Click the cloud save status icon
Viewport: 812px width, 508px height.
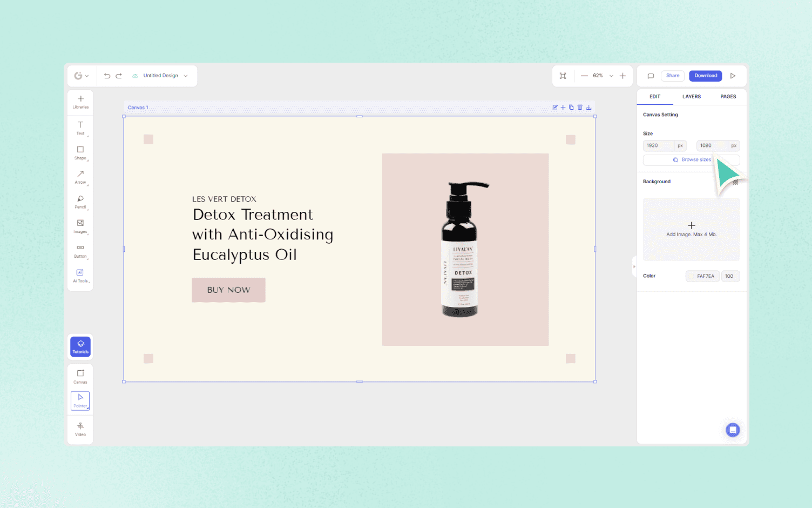point(135,76)
